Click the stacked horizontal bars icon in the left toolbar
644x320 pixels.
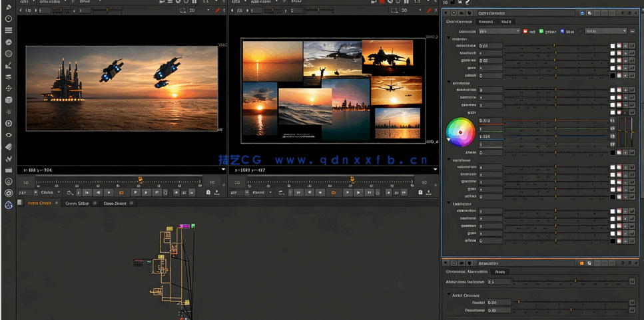[9, 29]
